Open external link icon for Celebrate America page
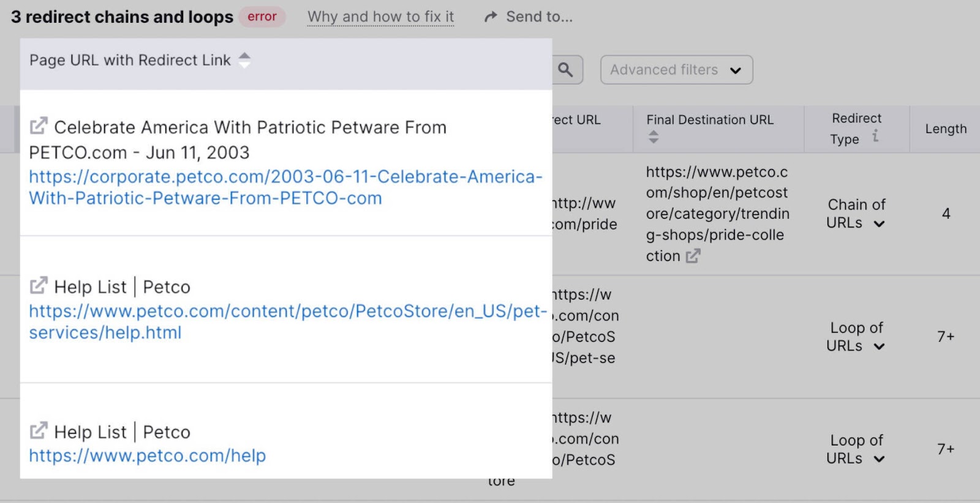This screenshot has width=980, height=503. (39, 126)
